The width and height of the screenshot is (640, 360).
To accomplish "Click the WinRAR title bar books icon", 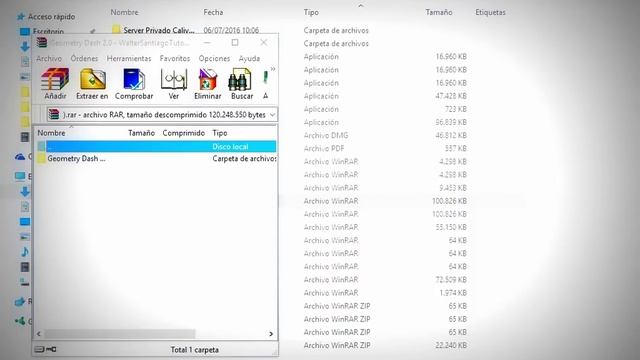I will point(42,42).
